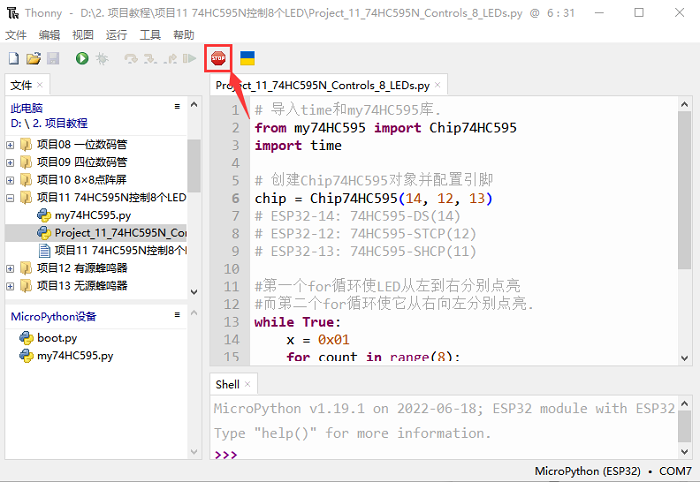
Task: Click the Step over debug icon
Action: tap(131, 59)
